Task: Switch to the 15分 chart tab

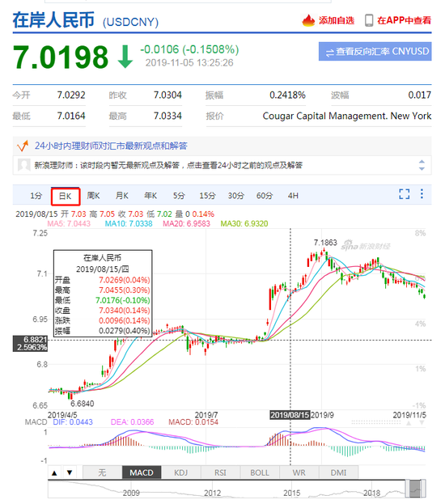Action: tap(207, 196)
